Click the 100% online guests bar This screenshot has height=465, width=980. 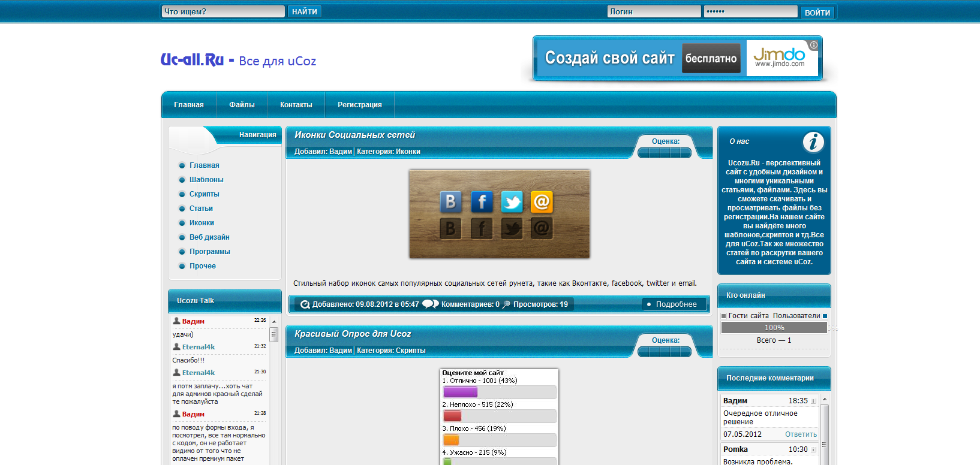tap(774, 328)
